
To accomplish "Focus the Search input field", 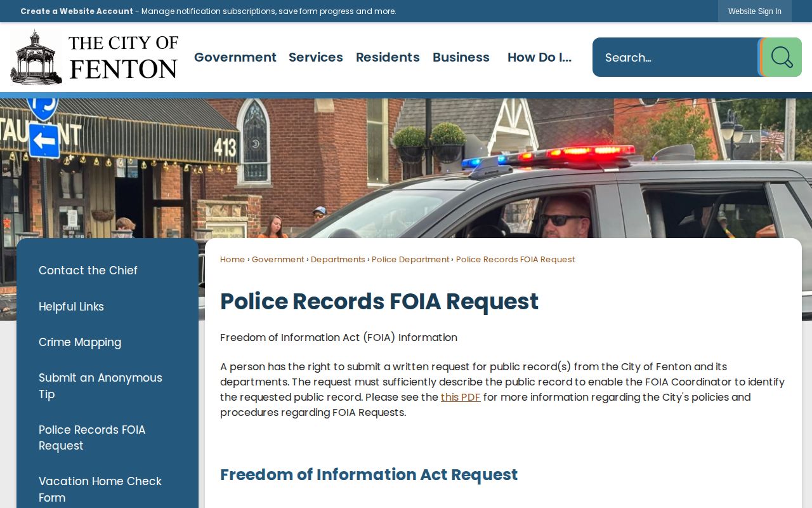I will (x=676, y=57).
